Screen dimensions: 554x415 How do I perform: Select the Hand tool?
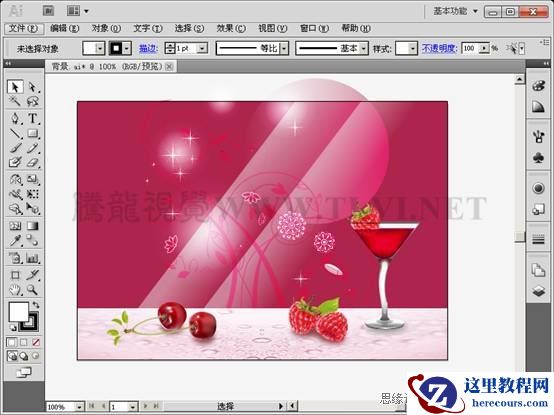point(15,290)
